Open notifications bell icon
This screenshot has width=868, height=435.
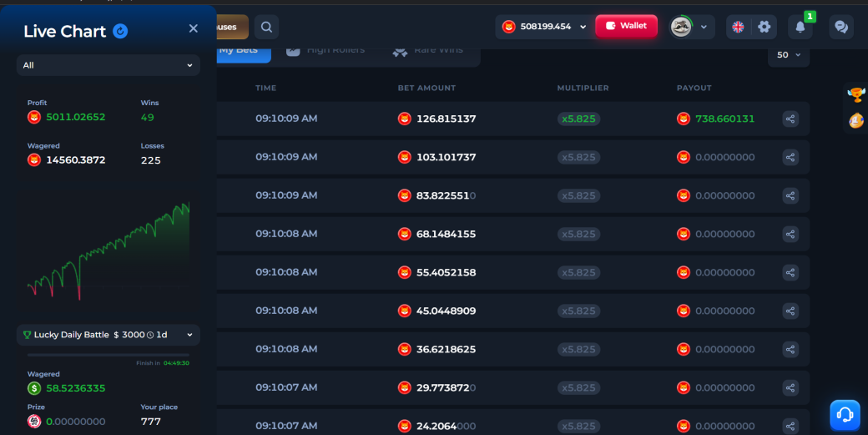coord(800,27)
